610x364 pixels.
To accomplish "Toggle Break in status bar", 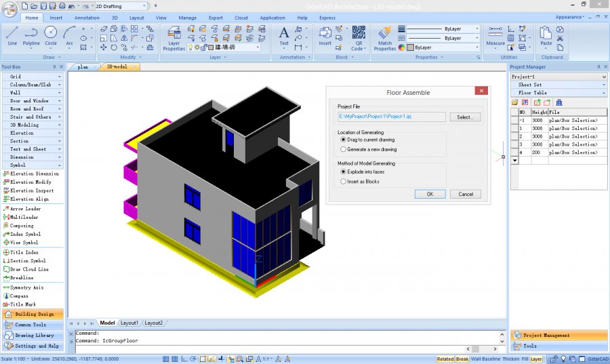I will (x=462, y=359).
